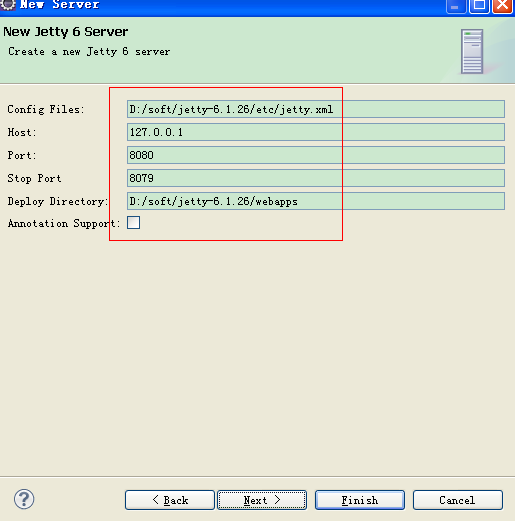Focus the Config Files path field
Screen dimensions: 515x521
(316, 109)
